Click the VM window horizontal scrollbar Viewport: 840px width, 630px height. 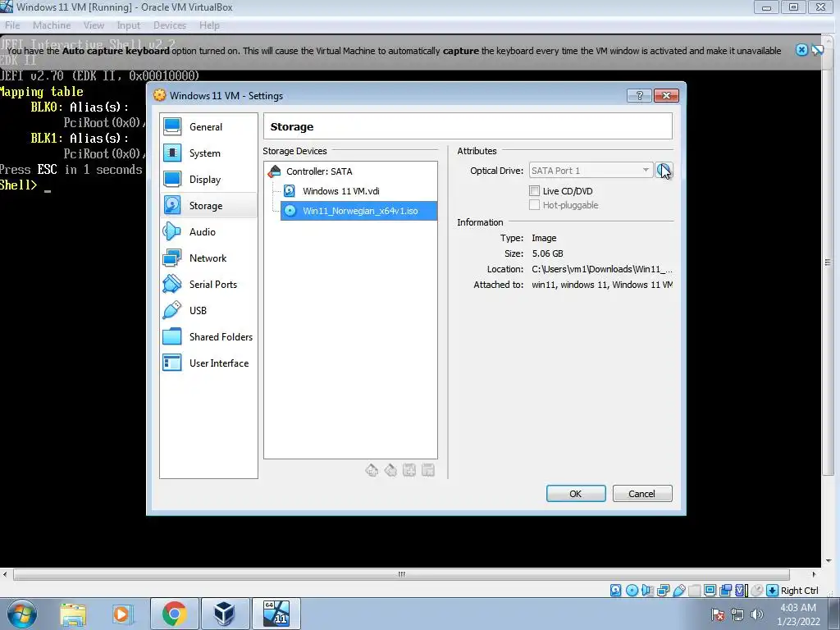tap(401, 574)
